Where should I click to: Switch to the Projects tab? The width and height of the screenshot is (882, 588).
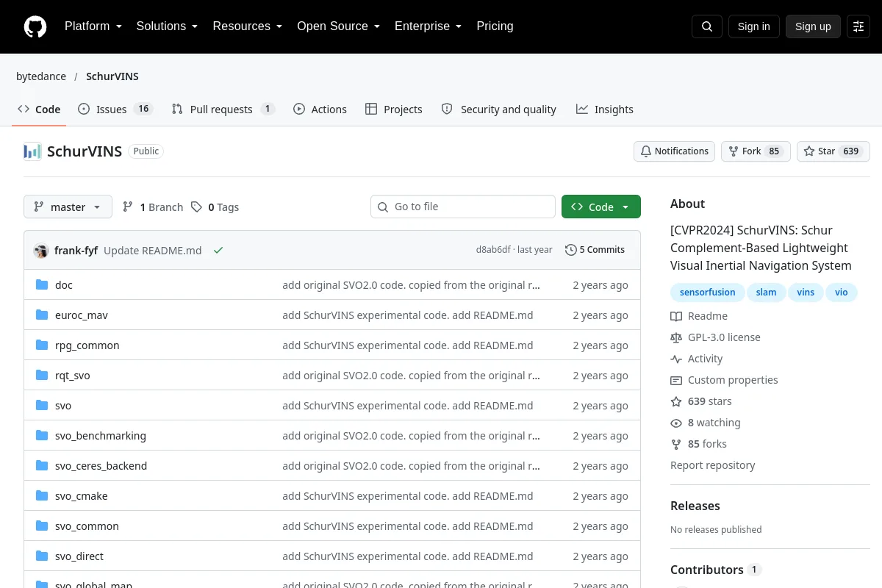coord(394,109)
